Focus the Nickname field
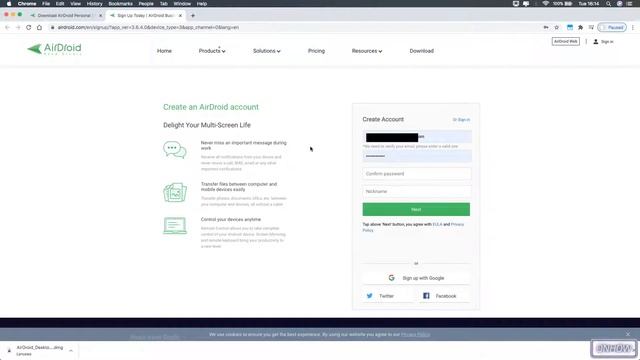640x360 pixels. tap(416, 191)
